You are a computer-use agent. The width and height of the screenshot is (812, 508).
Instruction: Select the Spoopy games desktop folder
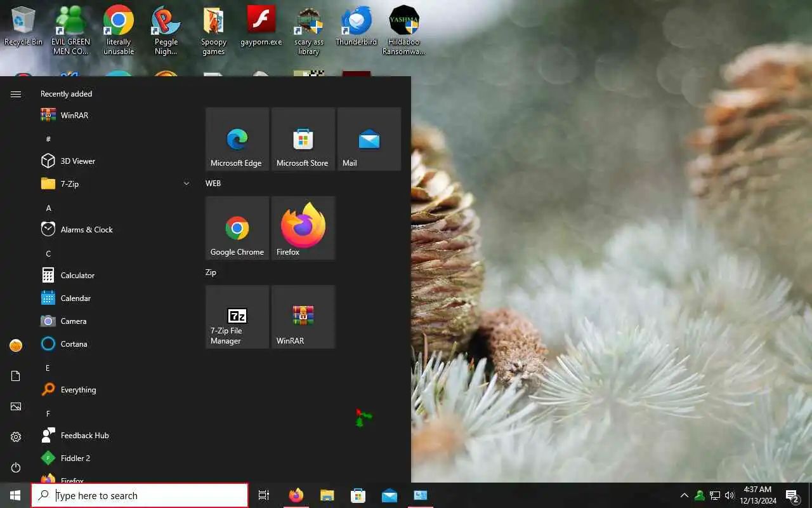pyautogui.click(x=214, y=30)
